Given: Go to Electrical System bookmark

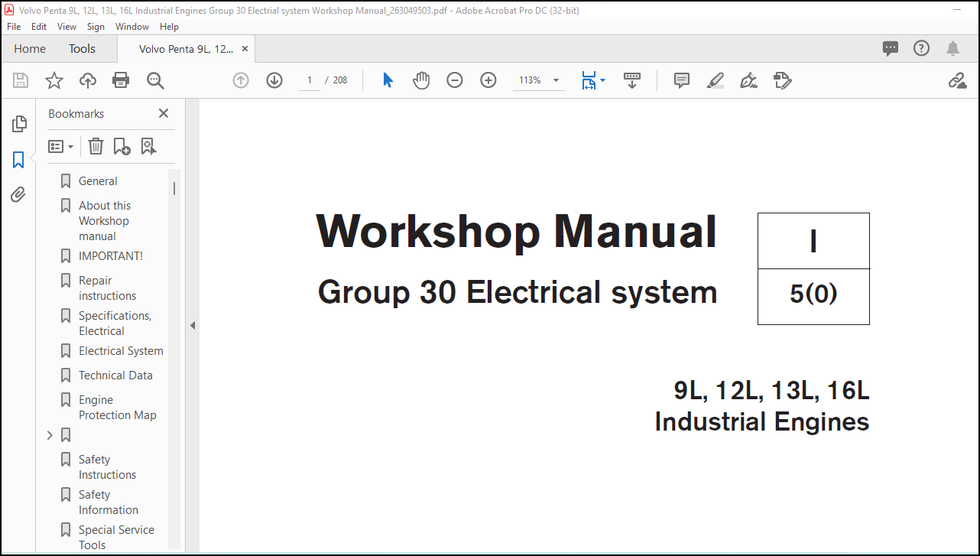Looking at the screenshot, I should point(121,351).
